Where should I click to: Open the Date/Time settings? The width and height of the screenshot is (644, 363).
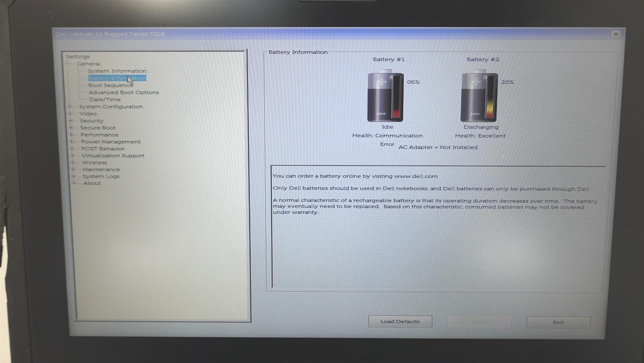tap(105, 100)
